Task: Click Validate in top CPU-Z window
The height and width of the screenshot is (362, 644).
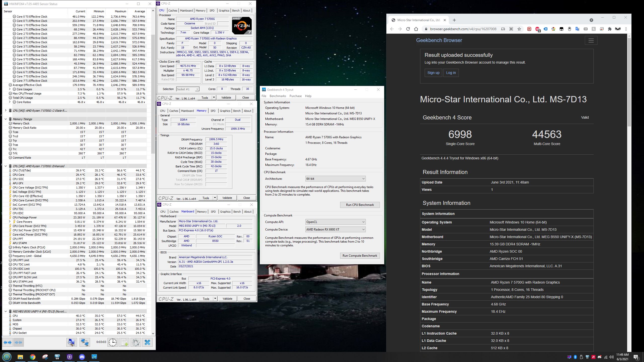Action: click(x=226, y=98)
